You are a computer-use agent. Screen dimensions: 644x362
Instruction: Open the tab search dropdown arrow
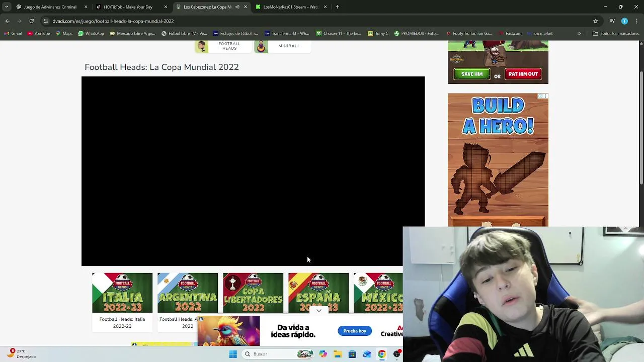[x=7, y=7]
